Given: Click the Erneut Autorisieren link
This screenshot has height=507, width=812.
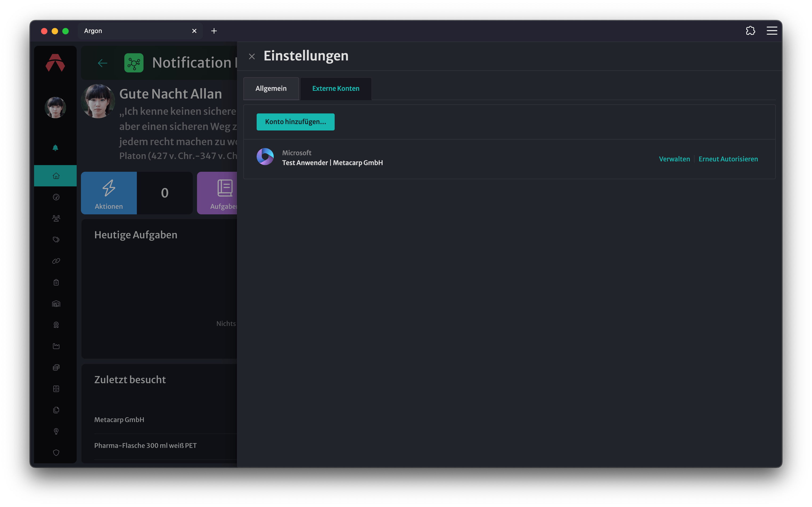Looking at the screenshot, I should [728, 159].
